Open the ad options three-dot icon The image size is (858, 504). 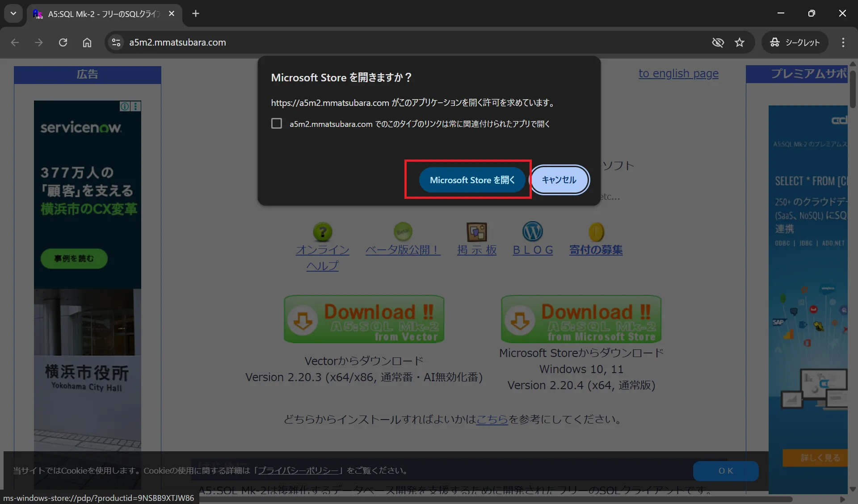(x=136, y=106)
